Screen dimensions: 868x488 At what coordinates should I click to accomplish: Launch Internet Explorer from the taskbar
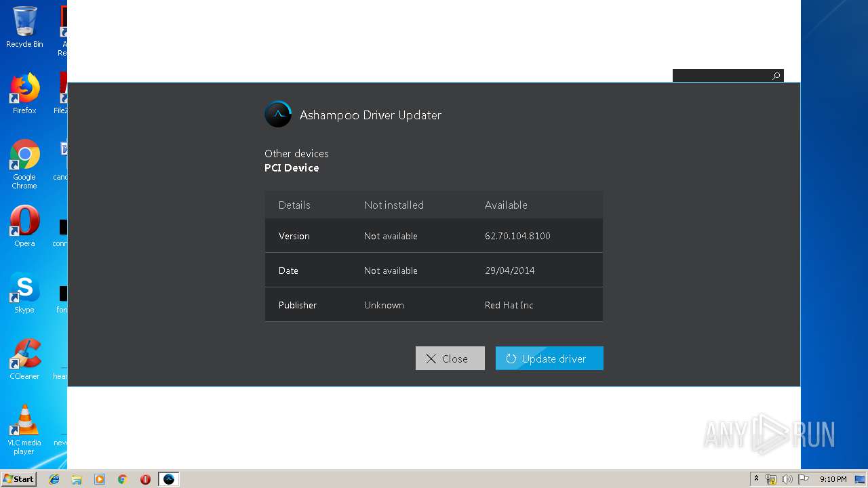[54, 479]
